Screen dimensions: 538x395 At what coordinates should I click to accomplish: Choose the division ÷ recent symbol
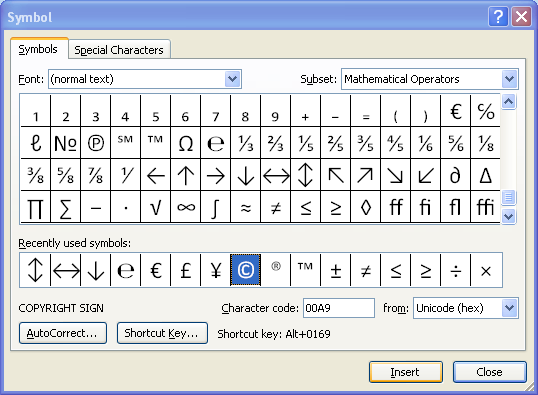pos(456,270)
